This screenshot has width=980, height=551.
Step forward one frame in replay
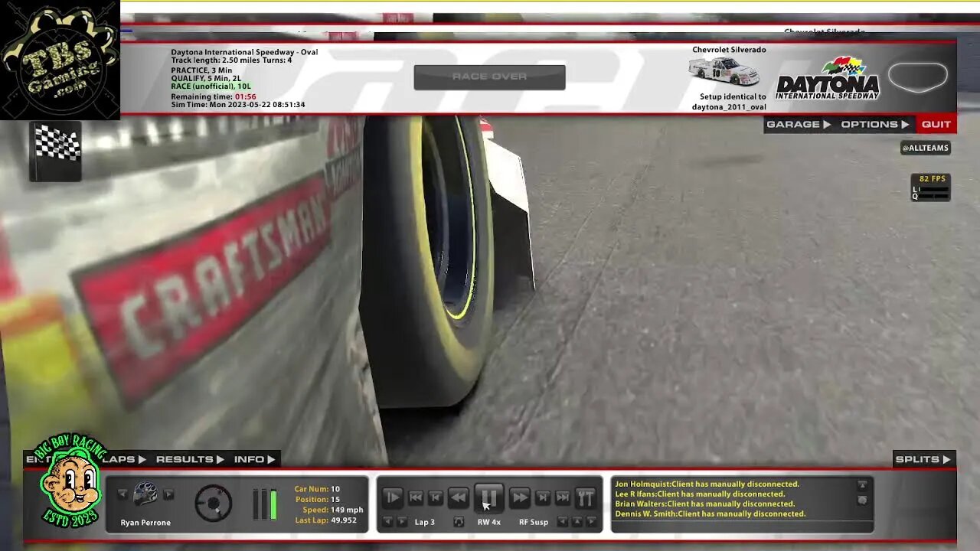(543, 498)
